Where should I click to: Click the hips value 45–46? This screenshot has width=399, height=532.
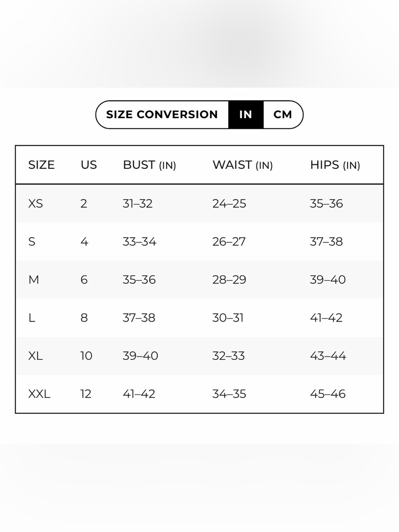point(328,394)
